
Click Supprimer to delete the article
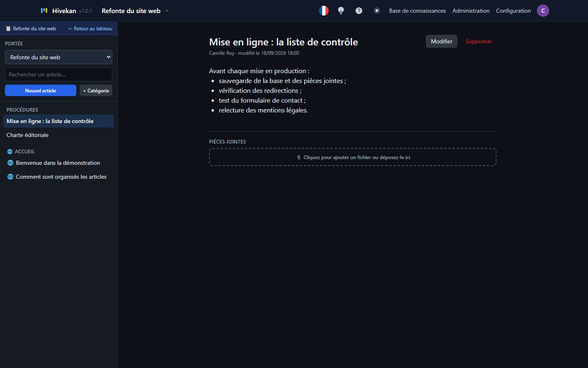(x=479, y=41)
